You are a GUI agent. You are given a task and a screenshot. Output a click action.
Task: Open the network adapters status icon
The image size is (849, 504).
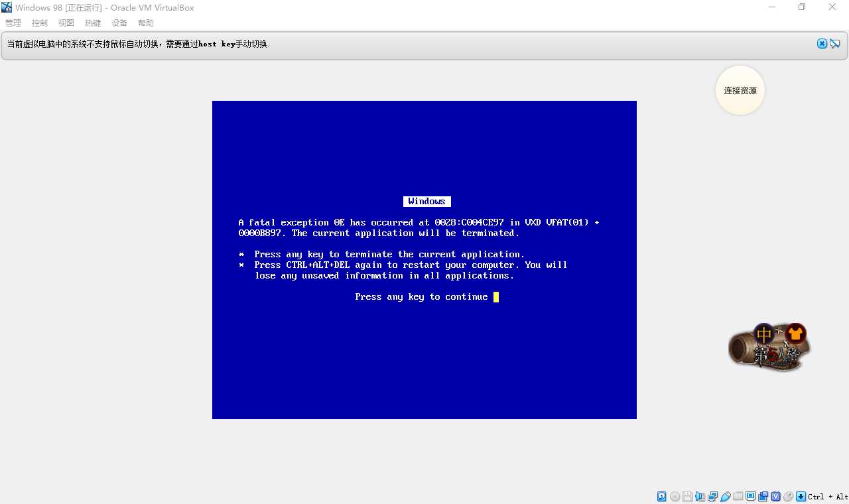coord(712,497)
